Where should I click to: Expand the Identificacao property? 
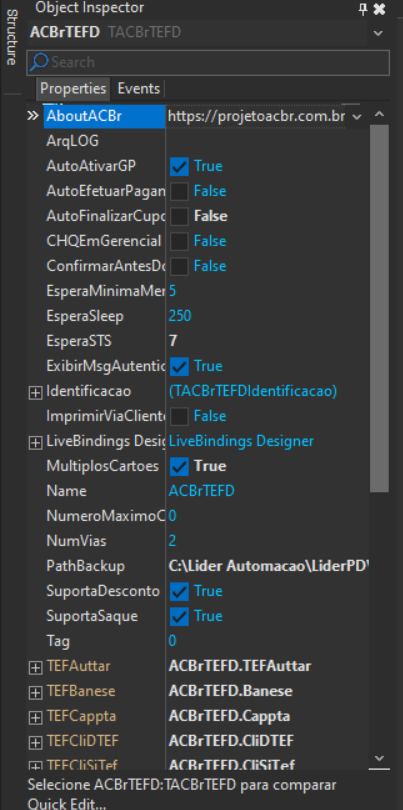click(35, 393)
